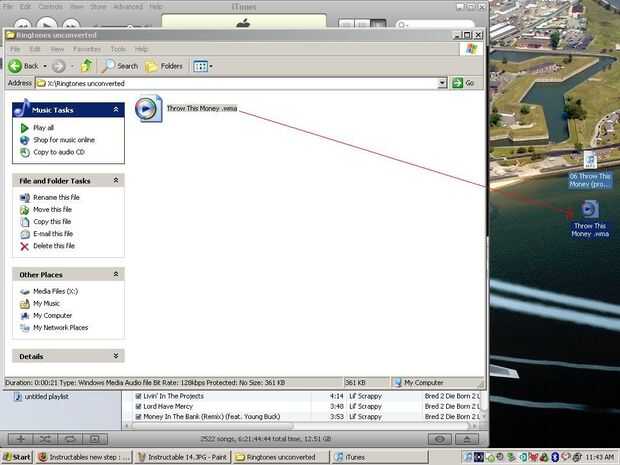
Task: Expand the Details panel
Action: coord(116,356)
